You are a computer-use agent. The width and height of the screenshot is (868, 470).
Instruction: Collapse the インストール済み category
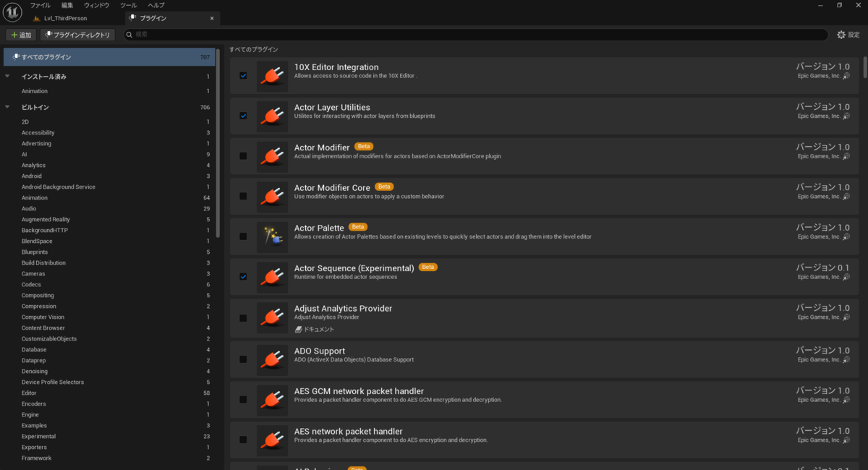pyautogui.click(x=7, y=76)
